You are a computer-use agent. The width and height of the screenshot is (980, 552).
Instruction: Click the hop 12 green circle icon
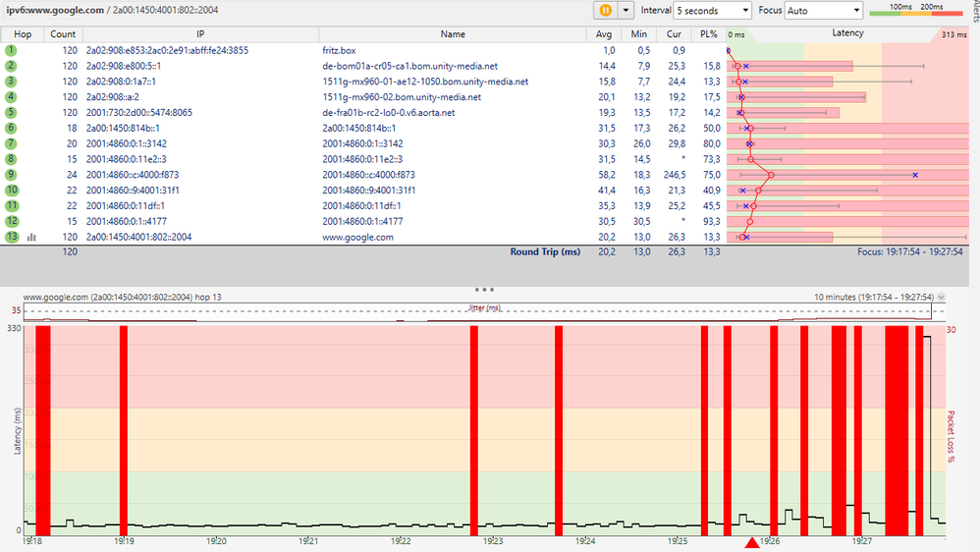coord(11,221)
